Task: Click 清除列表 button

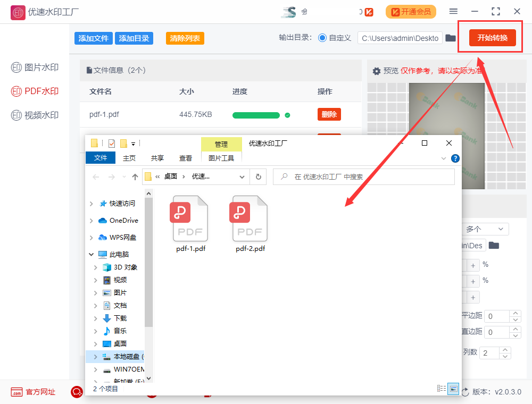Action: (x=185, y=38)
